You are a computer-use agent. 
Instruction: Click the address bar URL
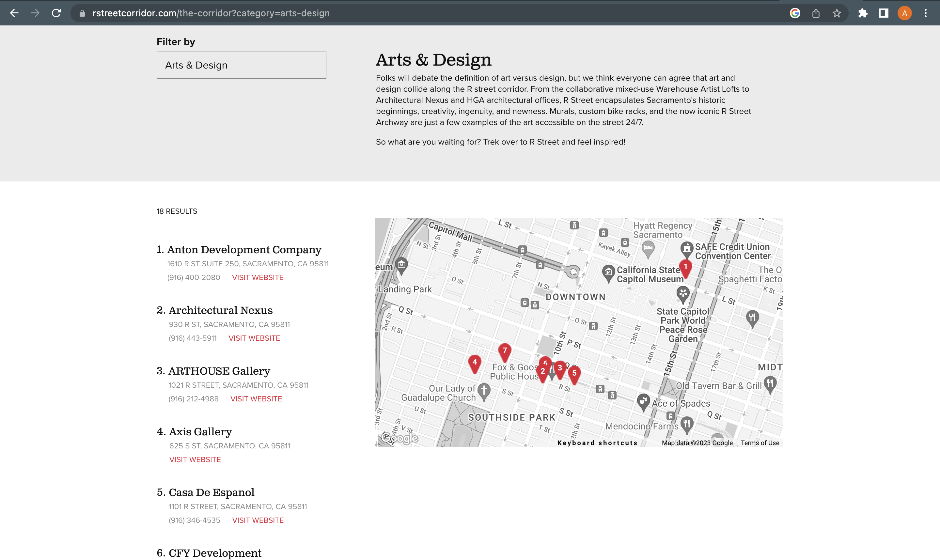click(x=211, y=13)
